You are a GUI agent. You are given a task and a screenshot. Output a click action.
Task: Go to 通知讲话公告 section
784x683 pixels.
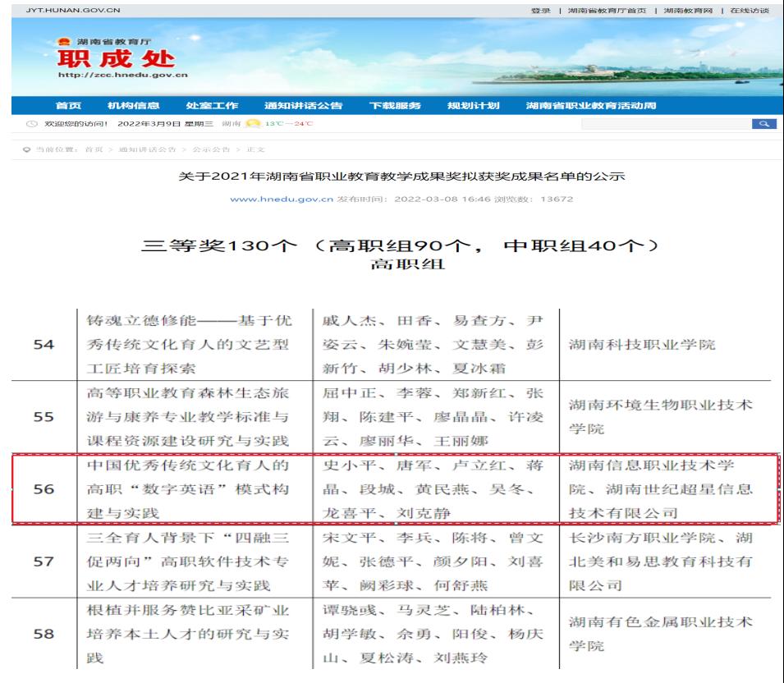(303, 105)
